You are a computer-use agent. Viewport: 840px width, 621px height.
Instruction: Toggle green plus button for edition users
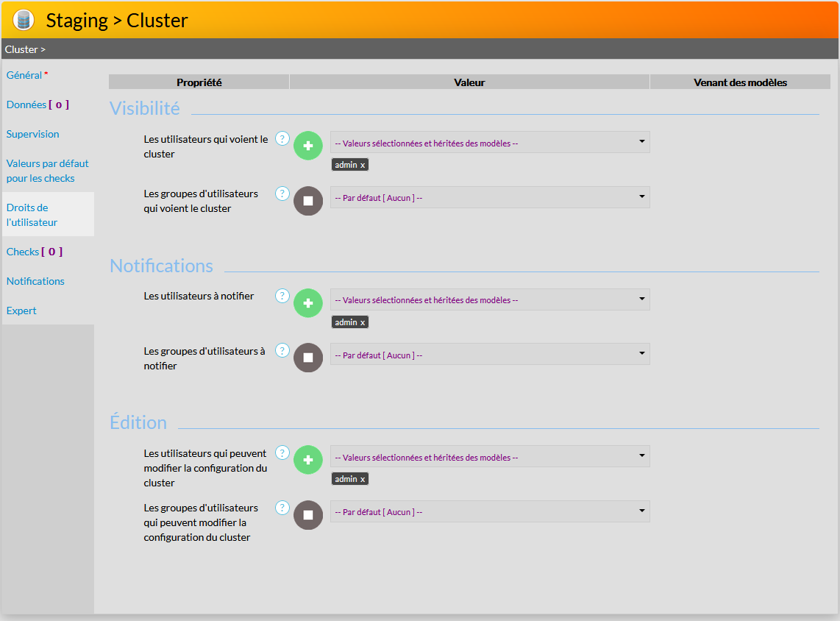point(308,460)
